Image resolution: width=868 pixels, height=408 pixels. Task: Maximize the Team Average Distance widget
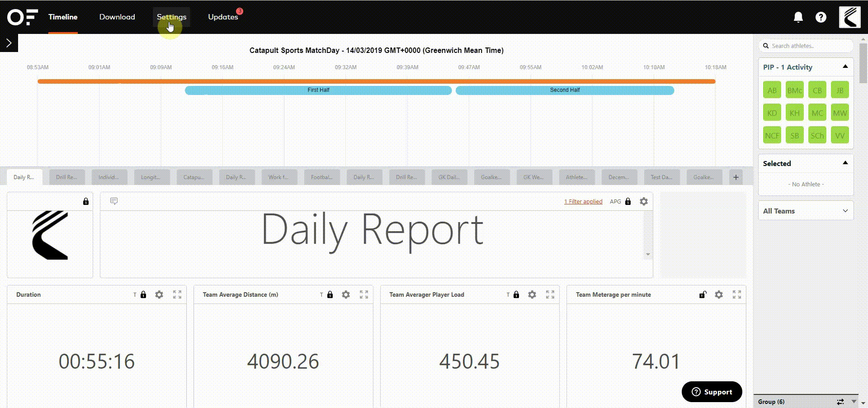pyautogui.click(x=364, y=294)
